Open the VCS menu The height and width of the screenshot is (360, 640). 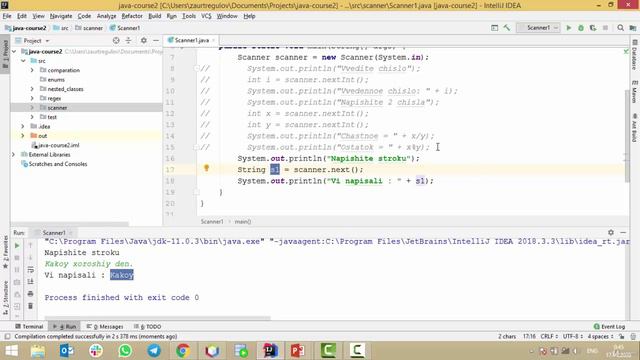[x=206, y=16]
